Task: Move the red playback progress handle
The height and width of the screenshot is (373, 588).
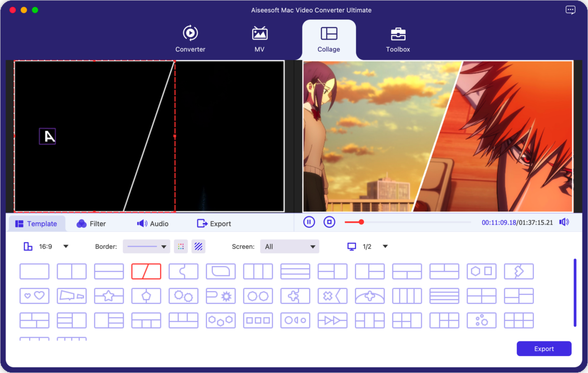Action: coord(361,222)
